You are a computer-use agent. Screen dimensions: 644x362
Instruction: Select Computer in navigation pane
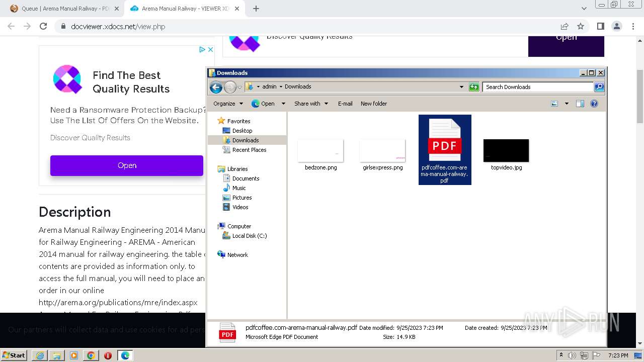point(239,226)
